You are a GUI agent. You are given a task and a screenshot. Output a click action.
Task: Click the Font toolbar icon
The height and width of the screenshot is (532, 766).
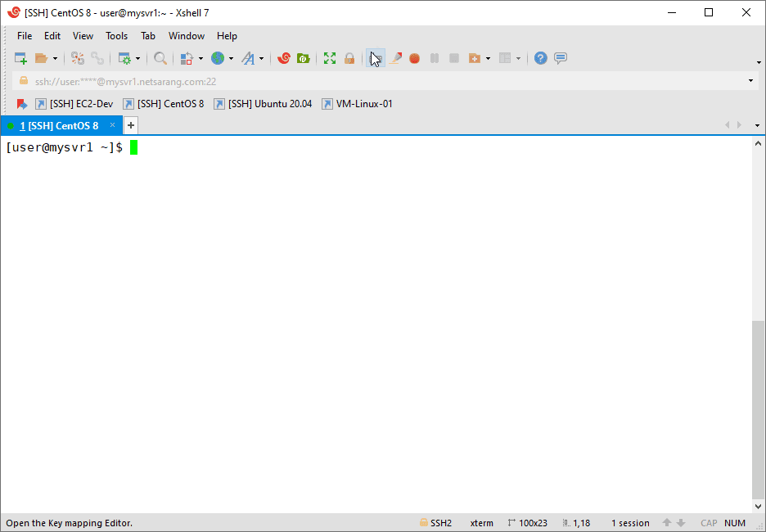[249, 59]
